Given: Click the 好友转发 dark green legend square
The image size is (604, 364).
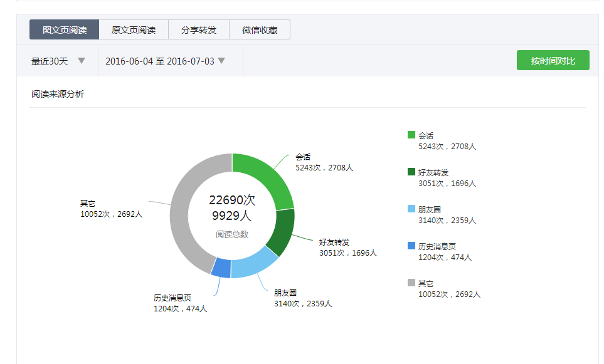Looking at the screenshot, I should (411, 172).
